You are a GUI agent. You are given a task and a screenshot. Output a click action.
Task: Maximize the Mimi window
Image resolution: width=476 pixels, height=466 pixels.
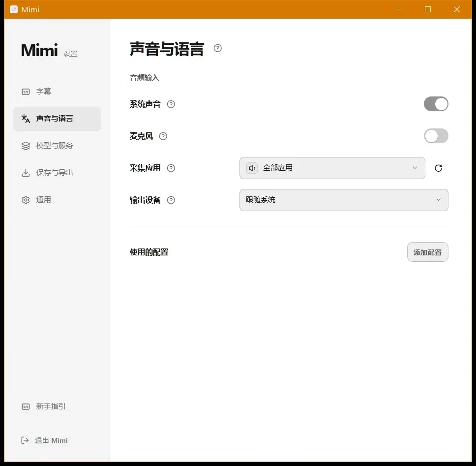tap(428, 9)
